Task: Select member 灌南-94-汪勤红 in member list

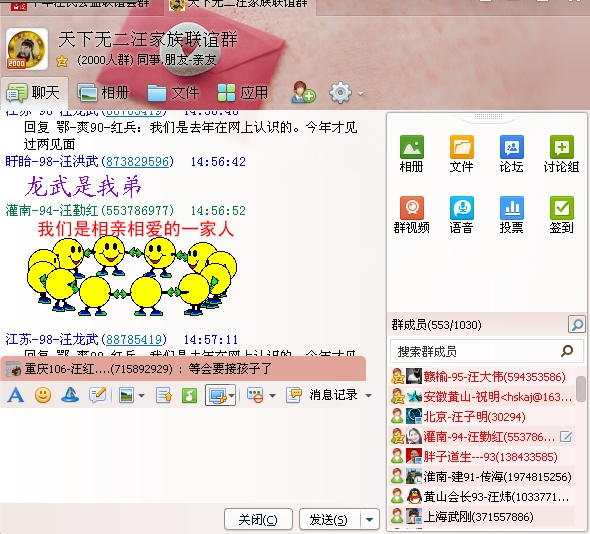Action: [481, 437]
